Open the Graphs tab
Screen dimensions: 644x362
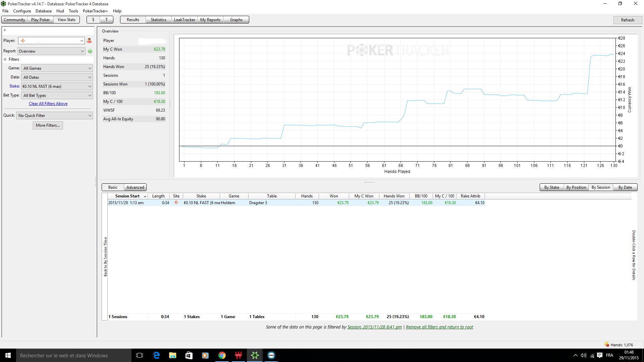tap(236, 20)
